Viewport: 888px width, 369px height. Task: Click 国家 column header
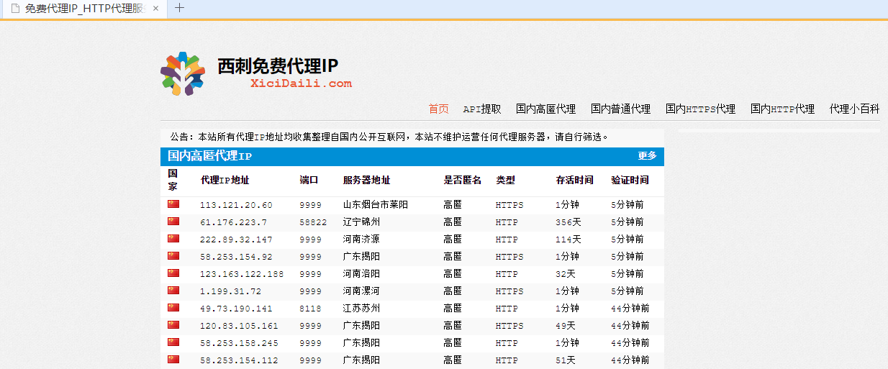[173, 180]
